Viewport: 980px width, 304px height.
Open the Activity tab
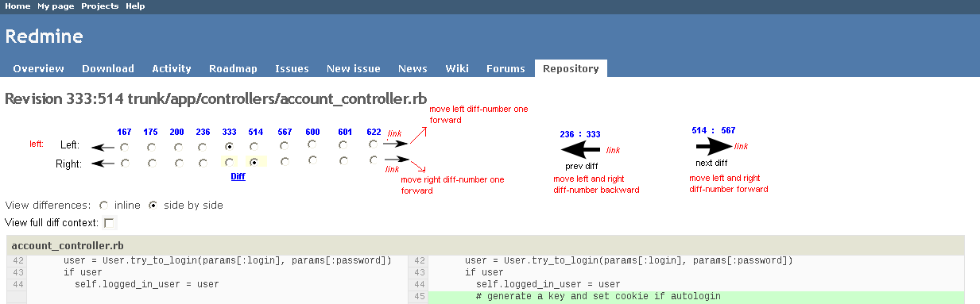coord(172,68)
